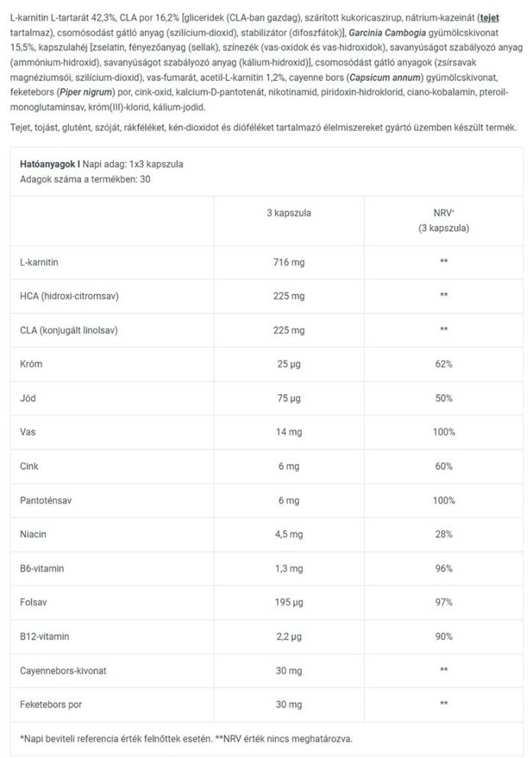Click the "3 kapszula" column header
The width and height of the screenshot is (532, 758).
click(287, 213)
